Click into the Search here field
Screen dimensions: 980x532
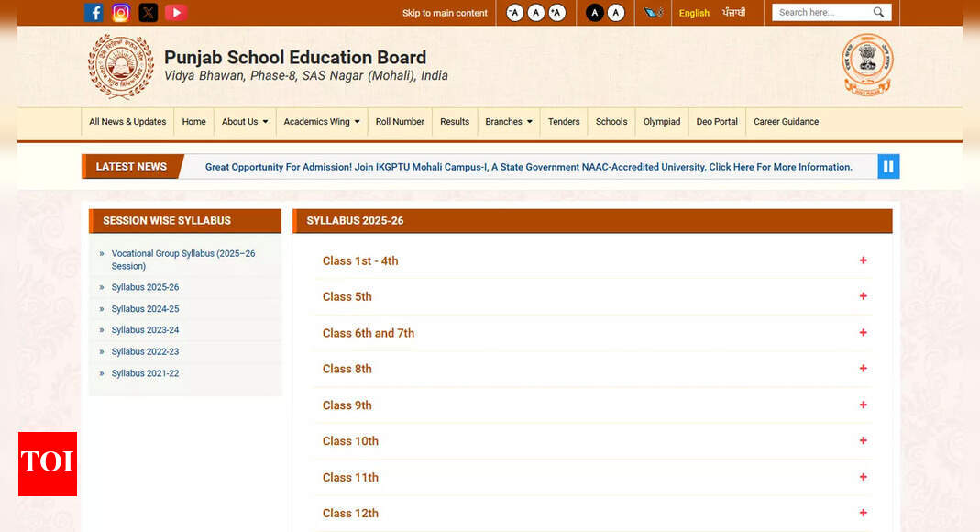[x=819, y=13]
